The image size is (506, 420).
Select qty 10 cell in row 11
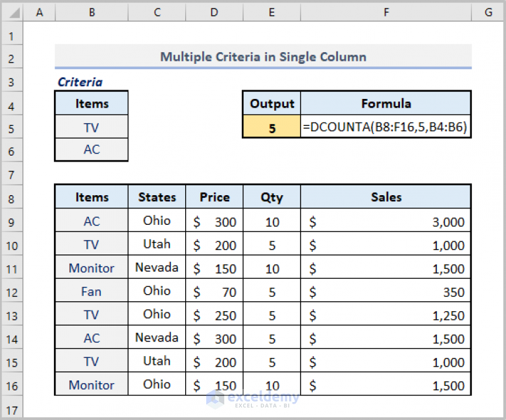pyautogui.click(x=271, y=267)
